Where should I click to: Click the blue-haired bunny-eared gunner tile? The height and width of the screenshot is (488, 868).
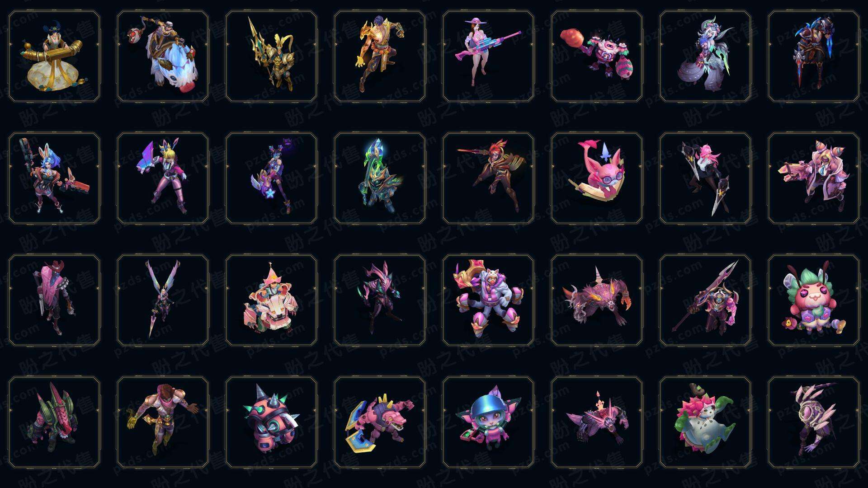point(54,178)
